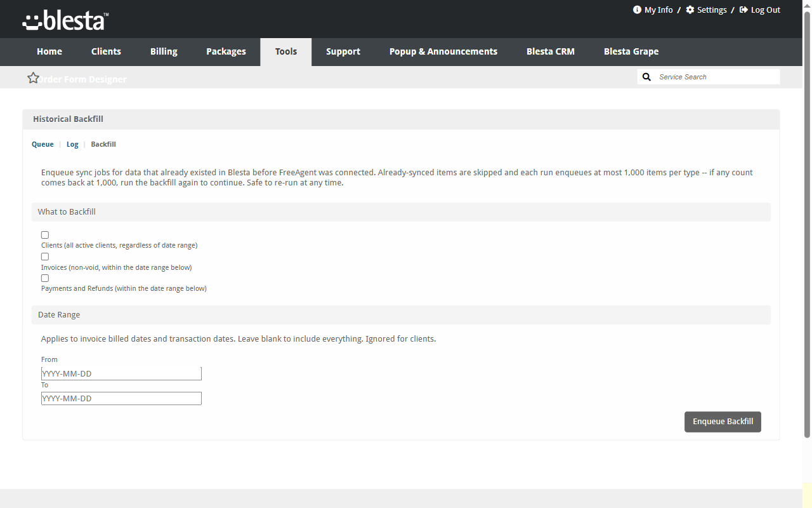Viewport: 812px width, 508px height.
Task: Click the Blesta logo
Action: click(65, 21)
